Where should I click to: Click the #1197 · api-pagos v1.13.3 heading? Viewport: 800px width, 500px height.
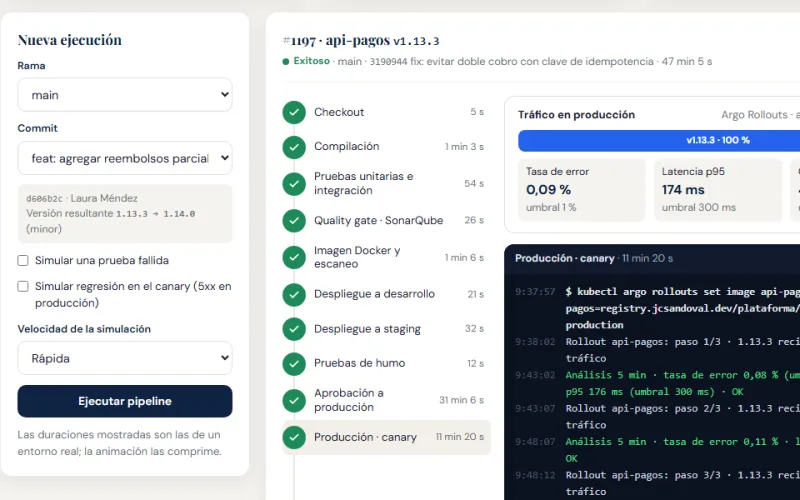tap(361, 40)
